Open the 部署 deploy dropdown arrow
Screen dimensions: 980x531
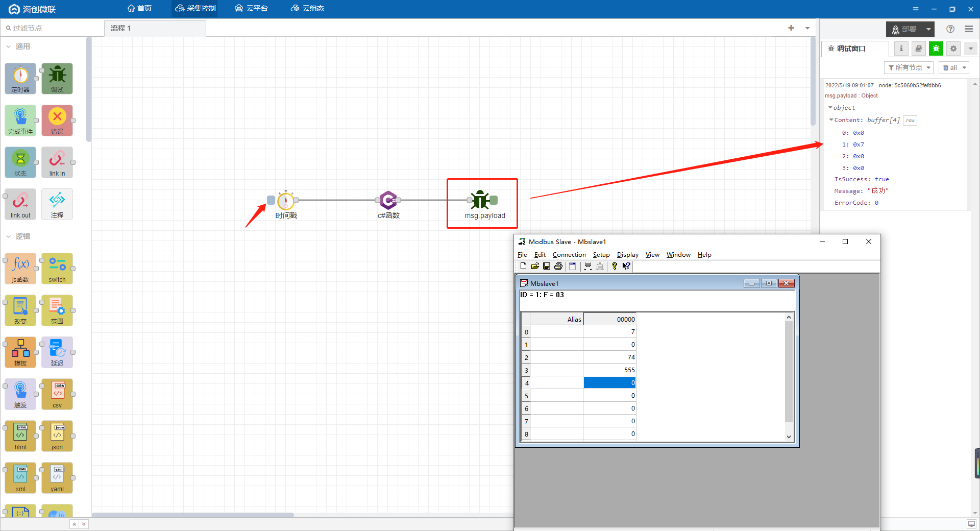click(928, 29)
